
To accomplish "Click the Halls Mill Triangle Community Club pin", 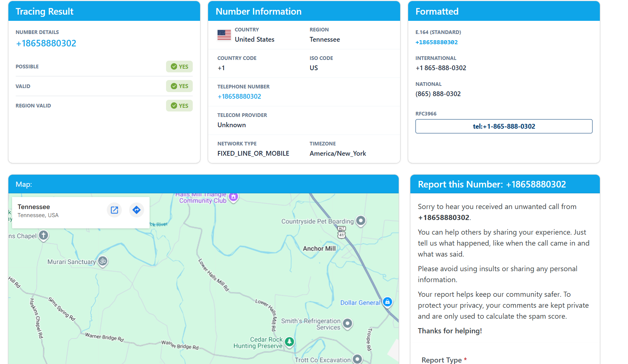I will [233, 197].
